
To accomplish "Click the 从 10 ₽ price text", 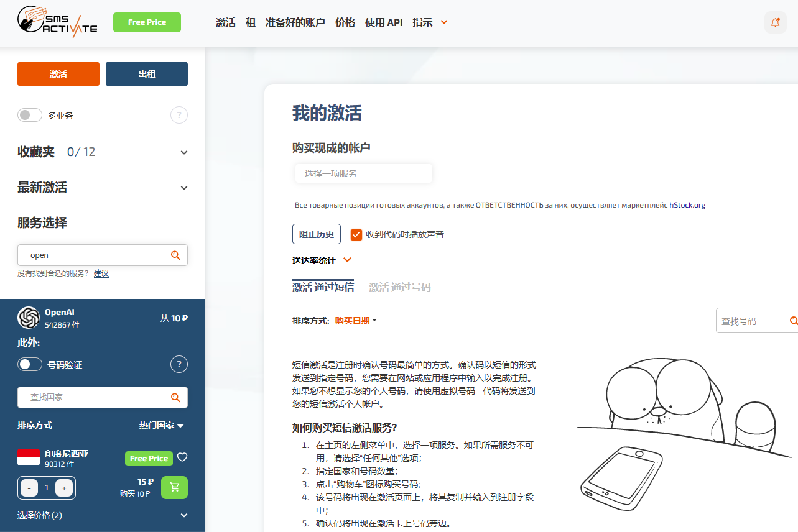I will 174,318.
